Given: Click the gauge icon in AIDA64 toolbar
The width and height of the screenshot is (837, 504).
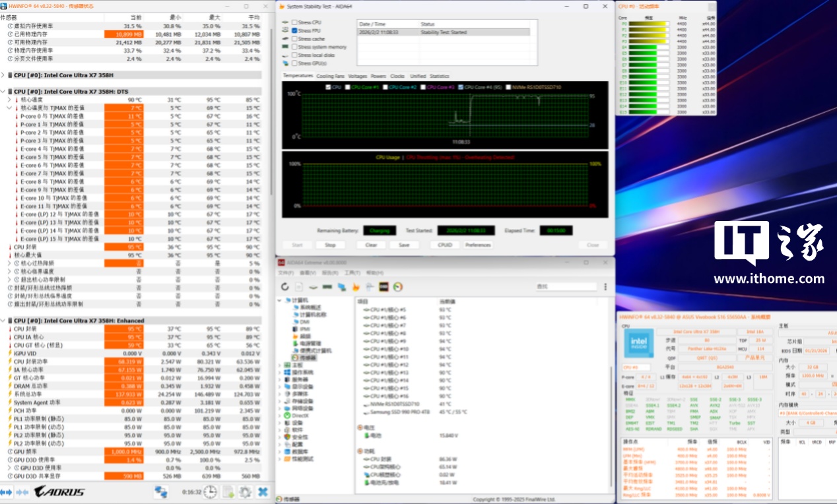Looking at the screenshot, I should [x=397, y=287].
